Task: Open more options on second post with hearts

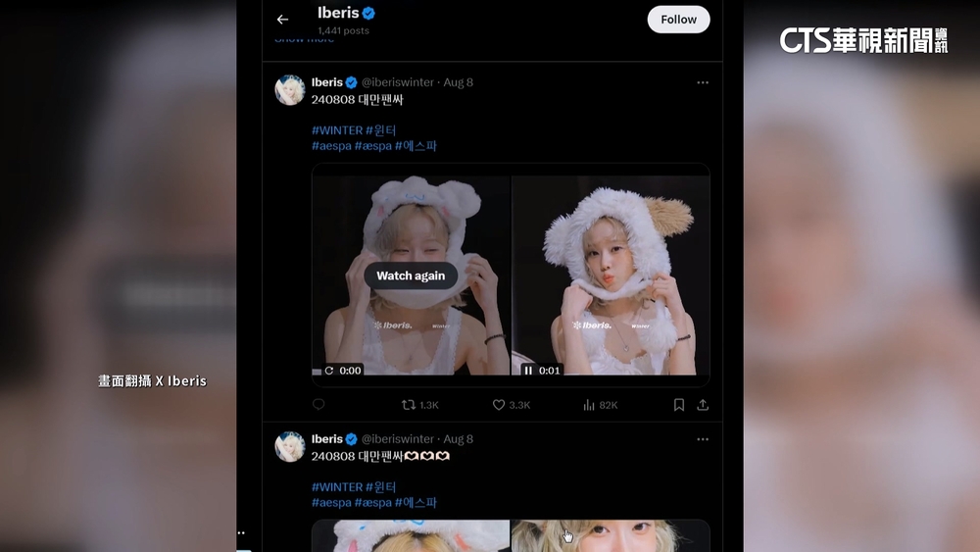Action: (703, 440)
